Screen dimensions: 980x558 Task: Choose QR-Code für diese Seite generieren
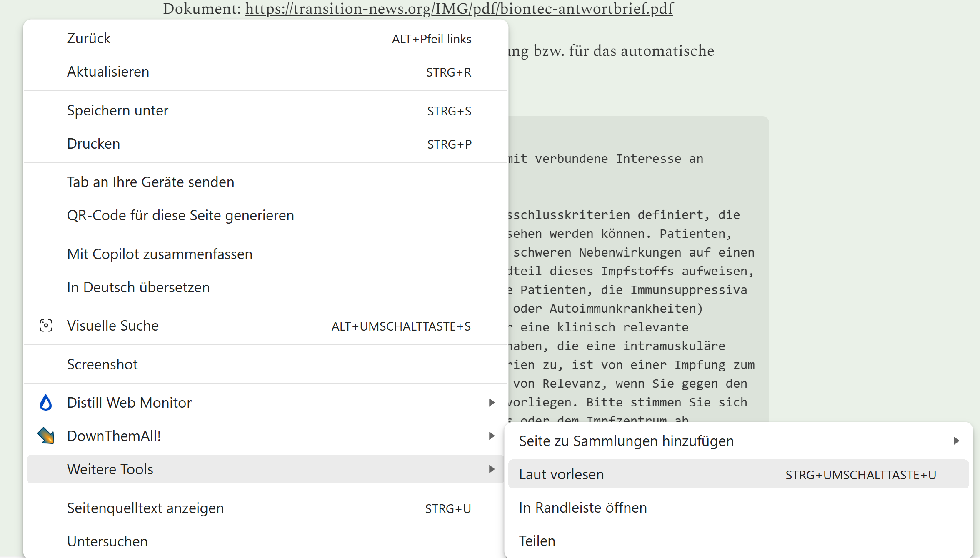point(180,215)
